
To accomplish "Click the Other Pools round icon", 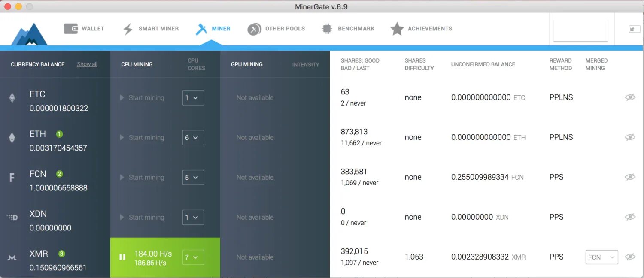I will coord(254,29).
